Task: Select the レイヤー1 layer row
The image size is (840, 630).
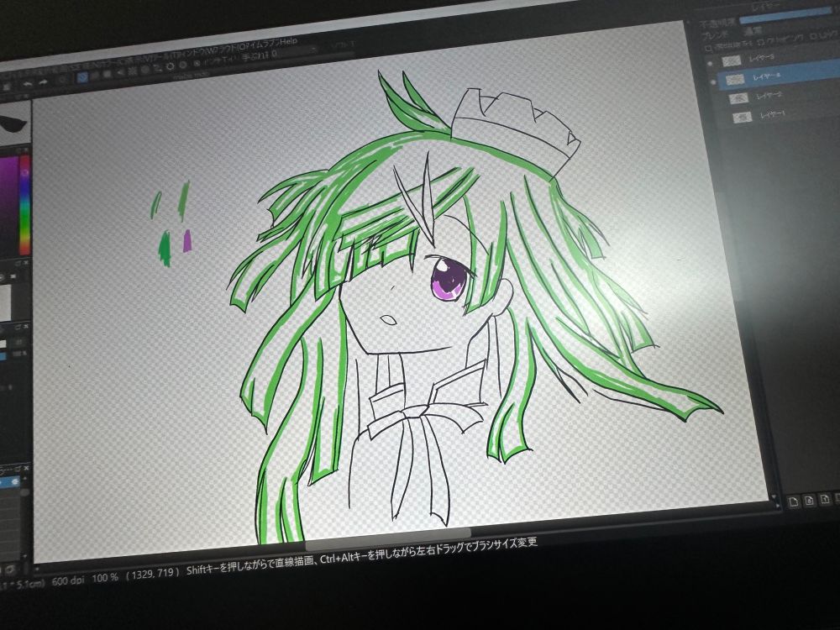Action: click(782, 114)
